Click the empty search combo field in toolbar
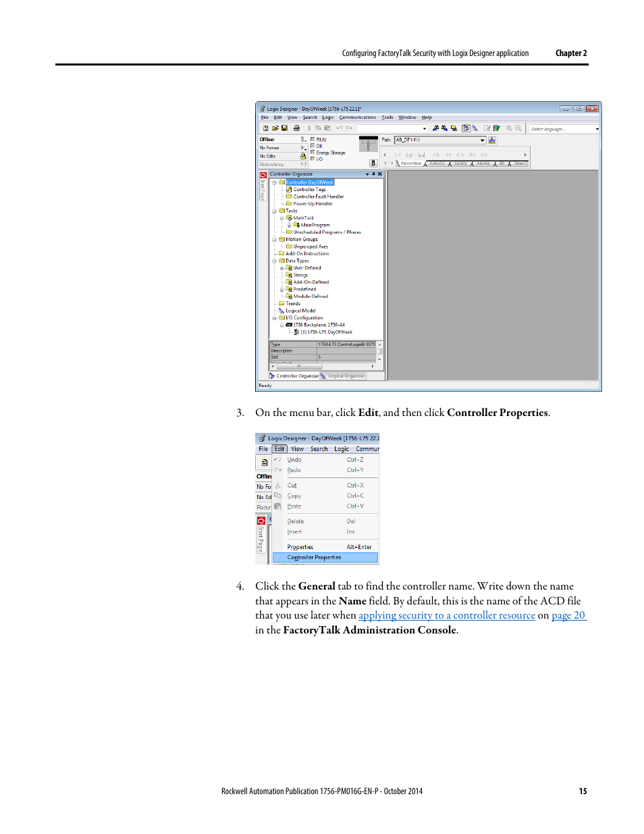 click(x=392, y=128)
